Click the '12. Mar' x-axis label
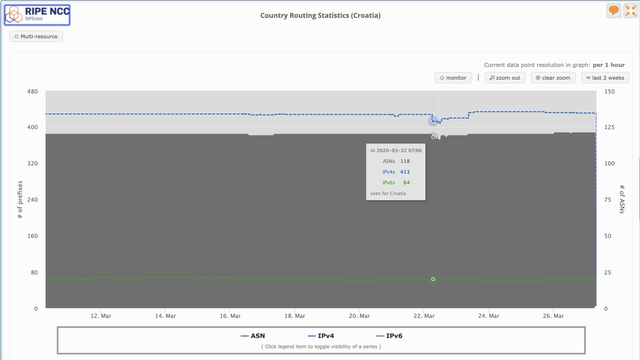Viewport: 640px width, 360px height. point(101,316)
